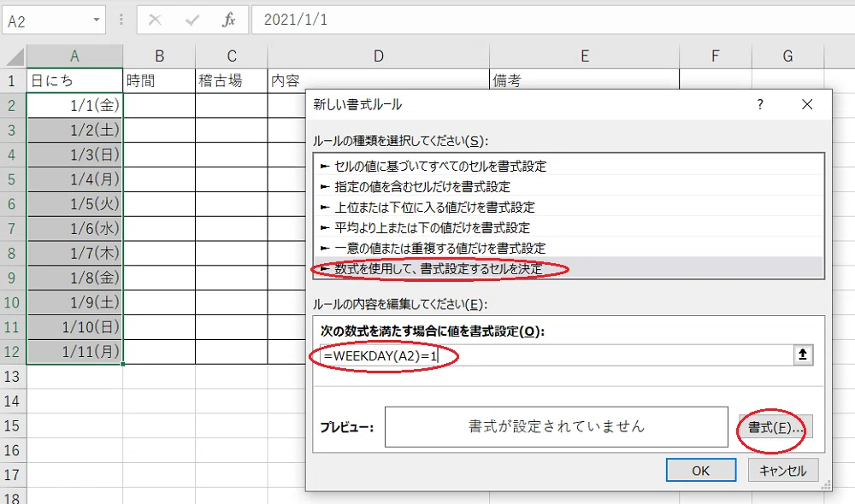Click the formula bar showing 2021/1/1
The height and width of the screenshot is (504, 855).
pyautogui.click(x=553, y=21)
